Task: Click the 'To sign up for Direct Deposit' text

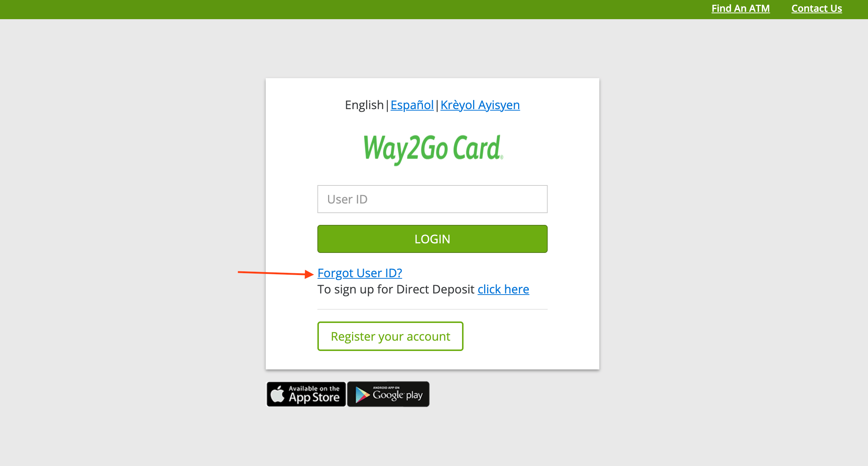Action: click(x=396, y=289)
